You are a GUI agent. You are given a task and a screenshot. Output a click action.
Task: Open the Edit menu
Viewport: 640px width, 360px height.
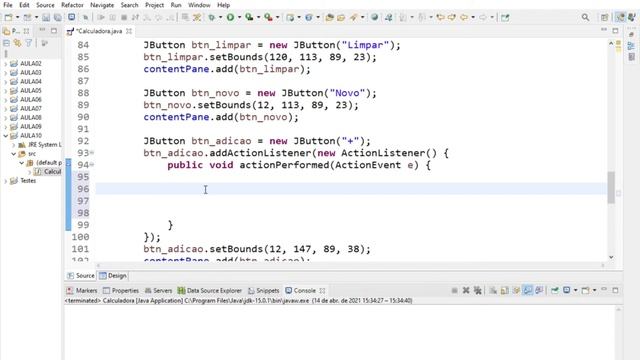click(24, 5)
